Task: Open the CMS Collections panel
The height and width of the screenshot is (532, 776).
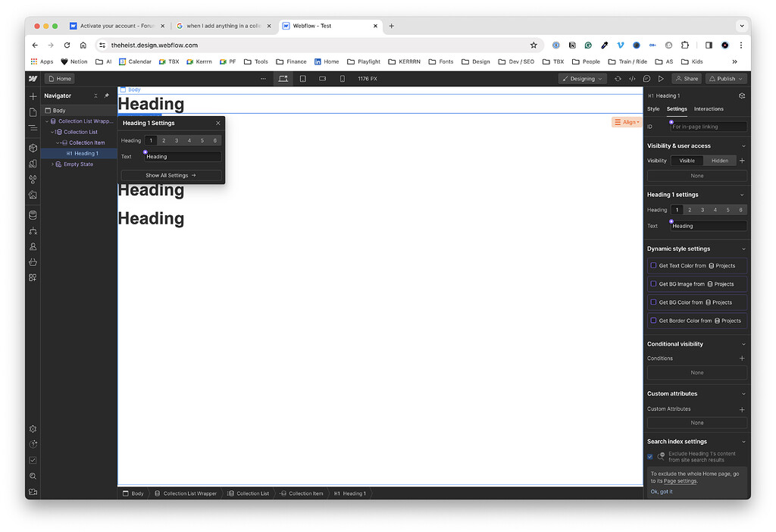Action: coord(33,214)
